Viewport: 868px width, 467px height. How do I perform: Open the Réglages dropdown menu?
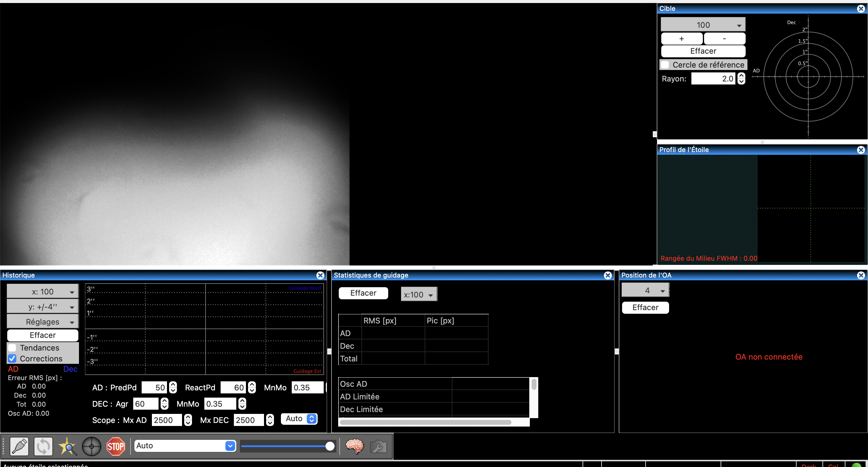pyautogui.click(x=43, y=322)
